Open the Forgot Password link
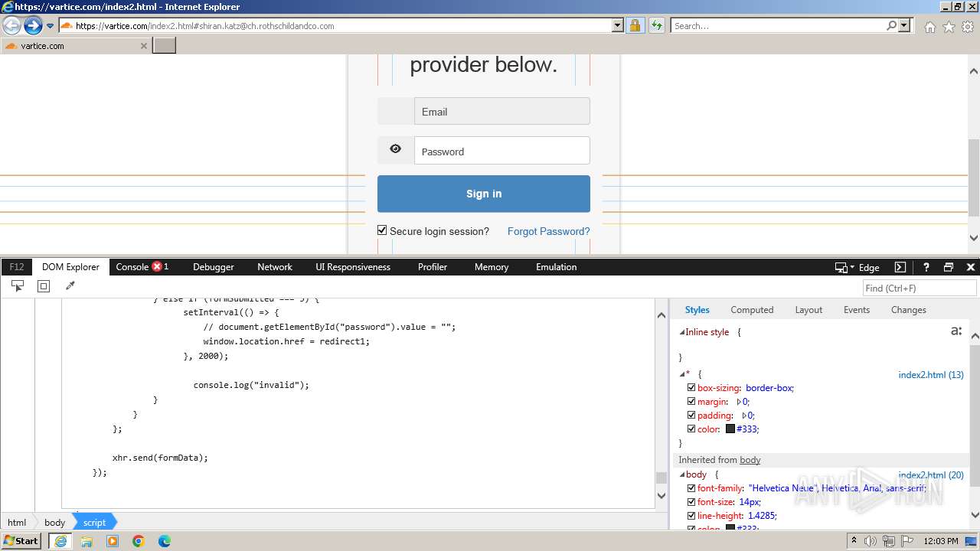The height and width of the screenshot is (551, 980). (x=548, y=231)
